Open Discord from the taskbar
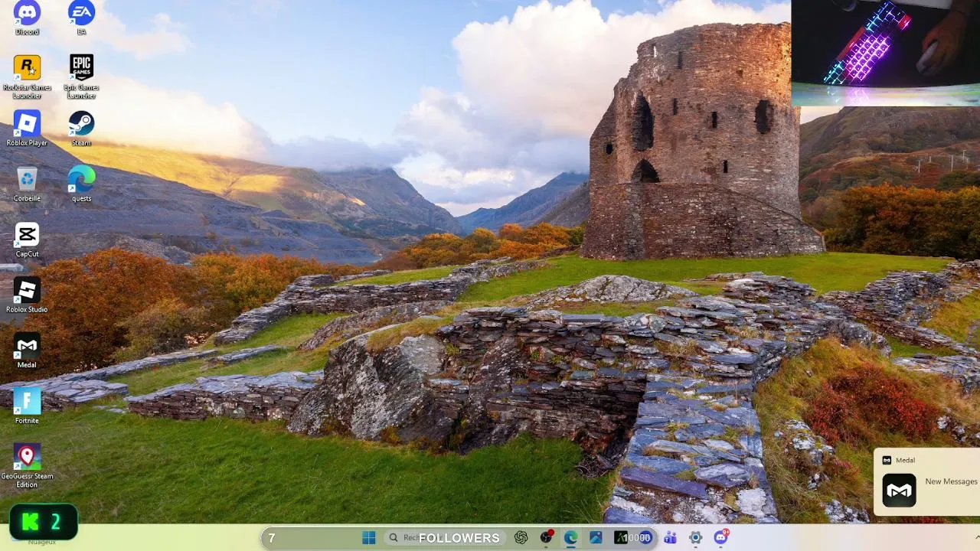Viewport: 980px width, 551px height. click(x=720, y=537)
